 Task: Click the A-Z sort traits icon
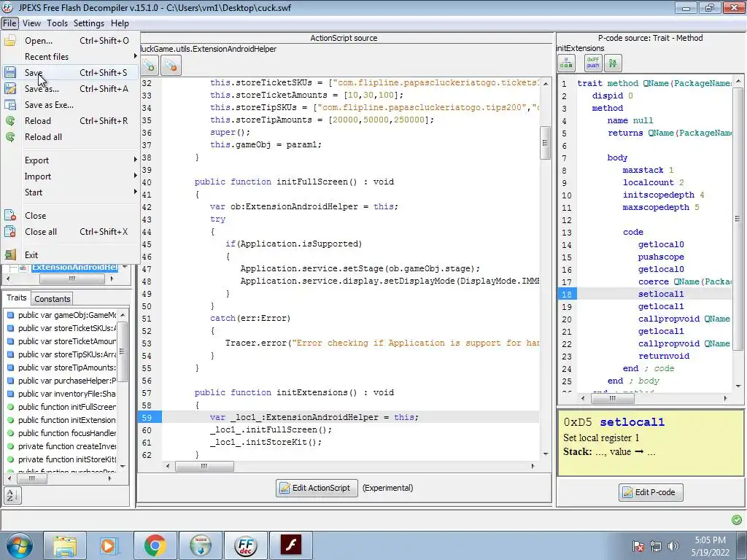click(x=12, y=495)
